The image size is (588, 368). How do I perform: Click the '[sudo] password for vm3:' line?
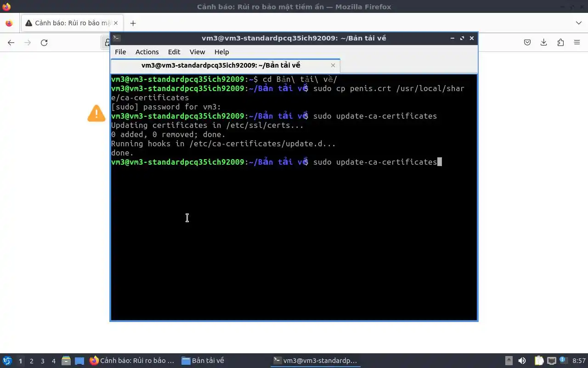point(166,107)
